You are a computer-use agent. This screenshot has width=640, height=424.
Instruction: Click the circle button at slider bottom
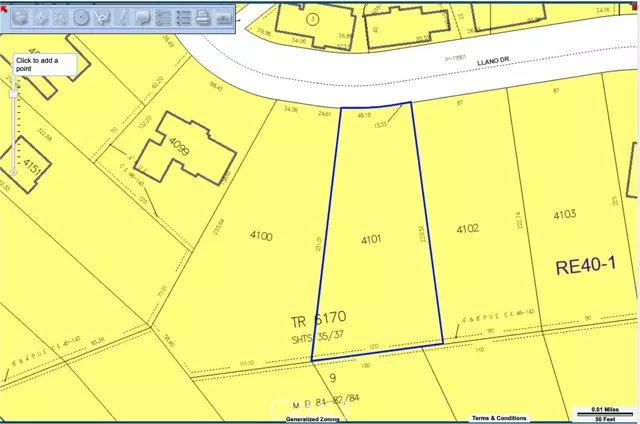pos(13,171)
